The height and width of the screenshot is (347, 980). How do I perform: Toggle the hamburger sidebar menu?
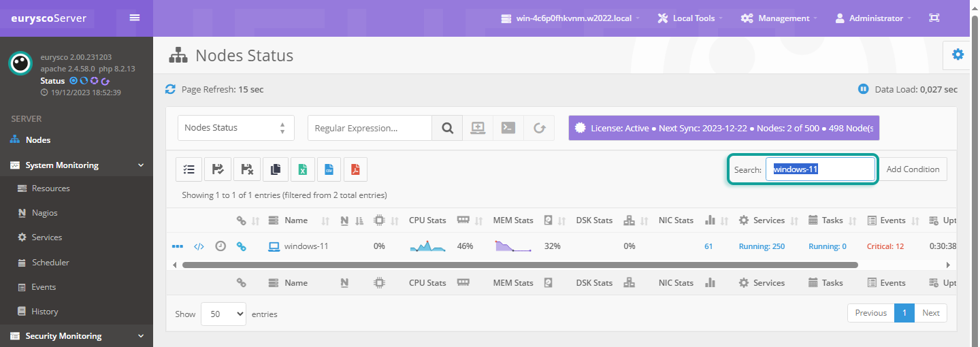pos(135,18)
